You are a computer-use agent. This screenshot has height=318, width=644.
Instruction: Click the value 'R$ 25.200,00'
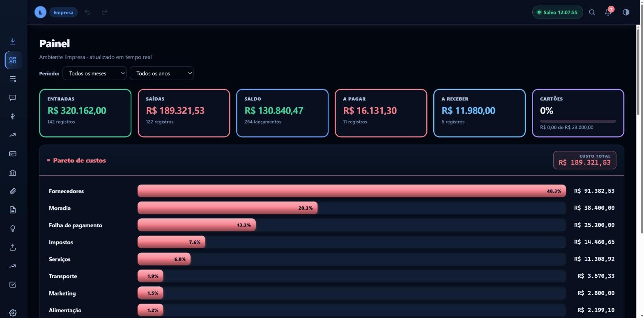tap(594, 225)
